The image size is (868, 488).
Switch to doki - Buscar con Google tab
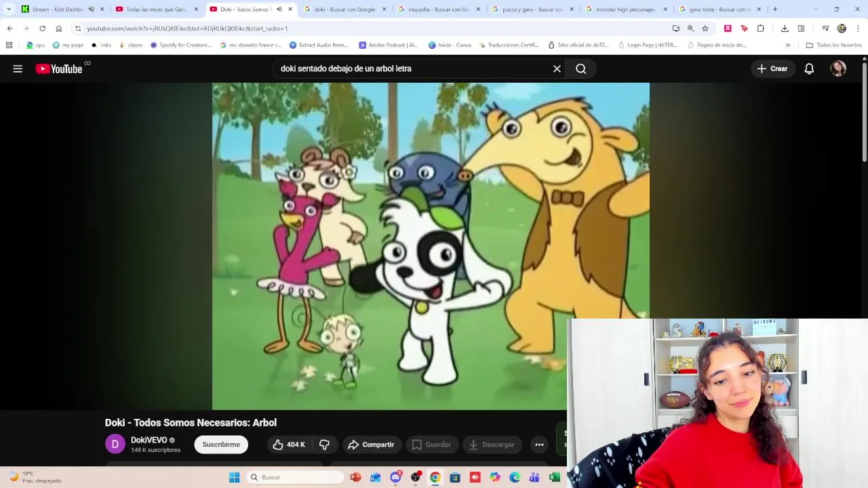click(344, 9)
